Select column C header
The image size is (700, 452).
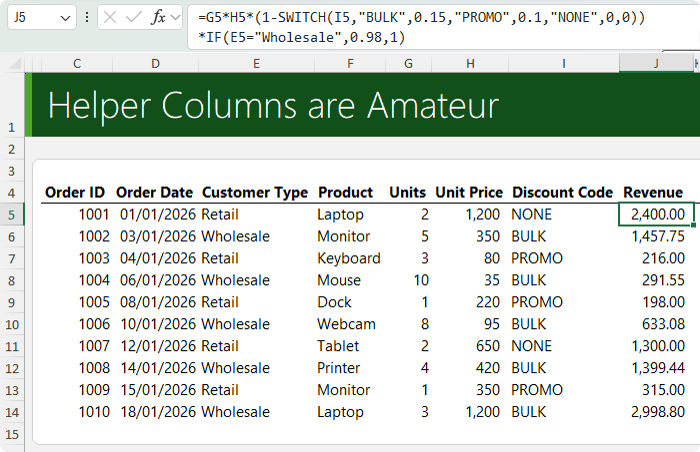pyautogui.click(x=77, y=64)
